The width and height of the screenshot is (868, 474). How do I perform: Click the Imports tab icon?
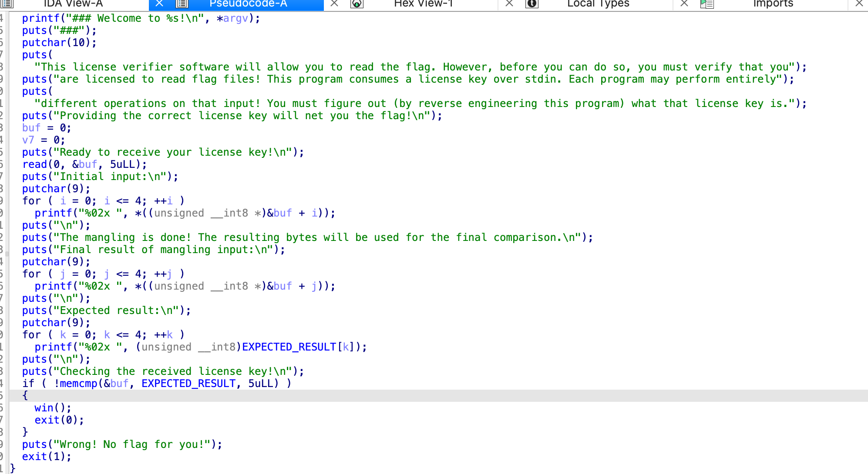[x=707, y=3]
